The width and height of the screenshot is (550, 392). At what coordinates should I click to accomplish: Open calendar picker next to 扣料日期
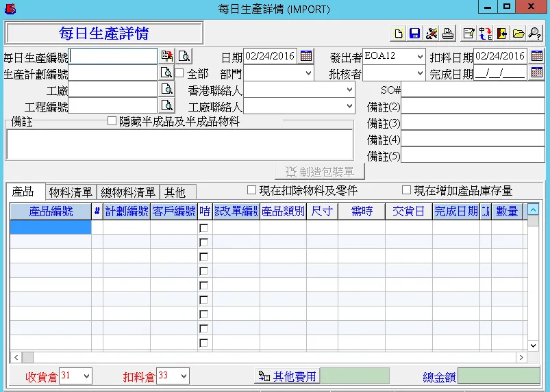pos(537,56)
